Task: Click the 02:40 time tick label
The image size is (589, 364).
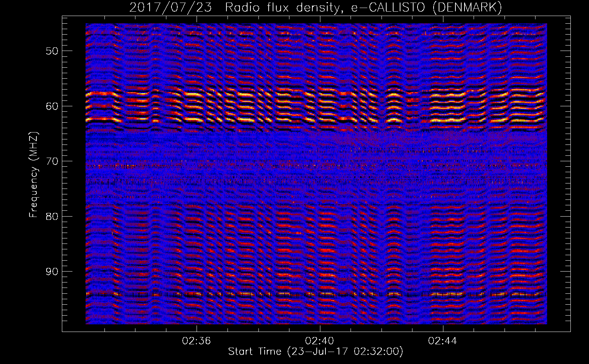Action: [320, 341]
